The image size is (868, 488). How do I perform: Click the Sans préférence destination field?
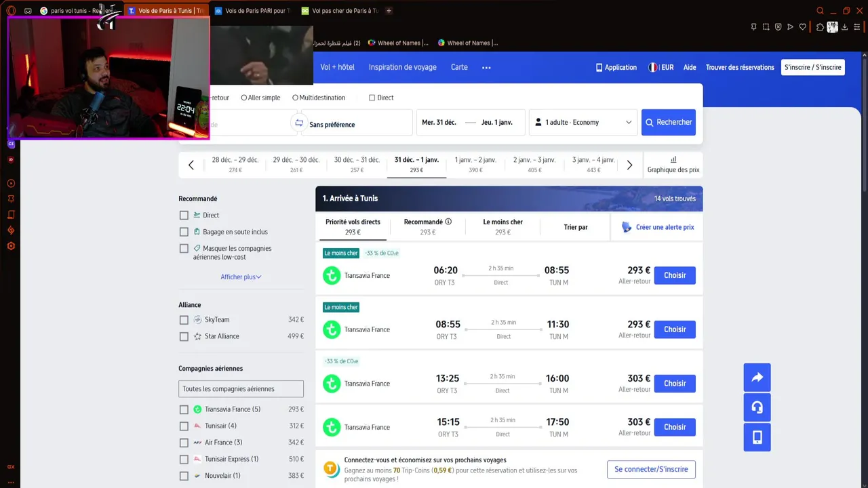click(x=357, y=123)
